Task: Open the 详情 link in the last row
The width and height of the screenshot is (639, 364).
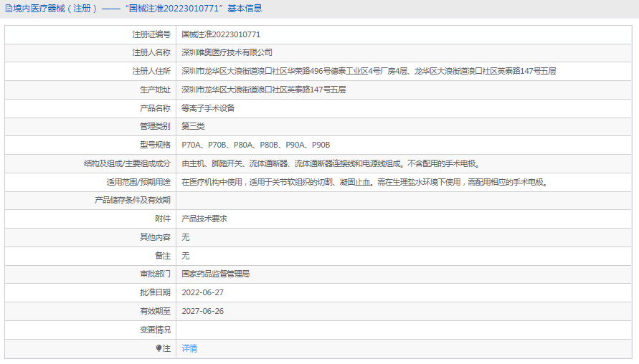Action: pyautogui.click(x=189, y=348)
